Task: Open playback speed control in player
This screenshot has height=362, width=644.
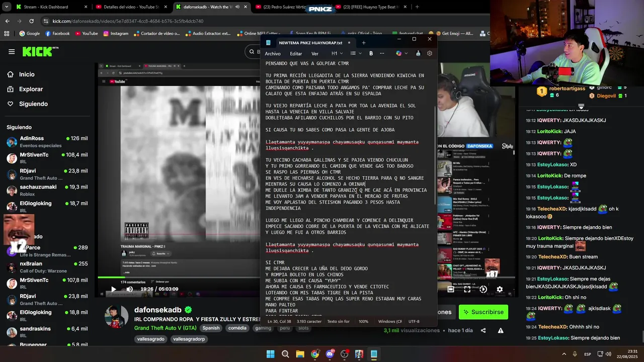Action: (x=483, y=289)
